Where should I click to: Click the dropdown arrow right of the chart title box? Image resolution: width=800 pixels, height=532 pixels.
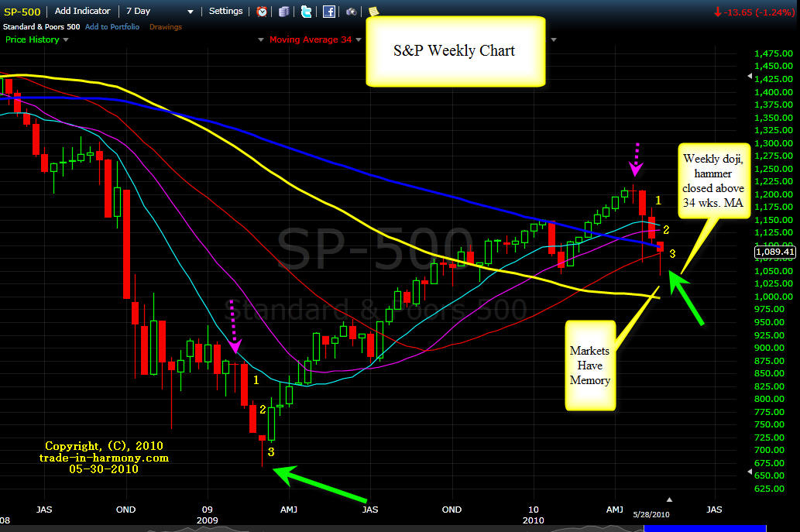(x=554, y=39)
